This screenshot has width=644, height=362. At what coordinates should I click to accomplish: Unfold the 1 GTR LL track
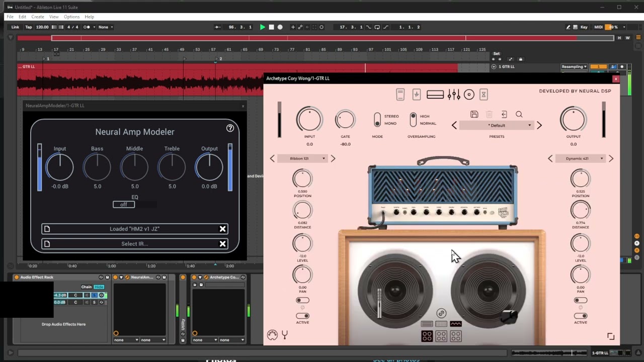pos(494,66)
